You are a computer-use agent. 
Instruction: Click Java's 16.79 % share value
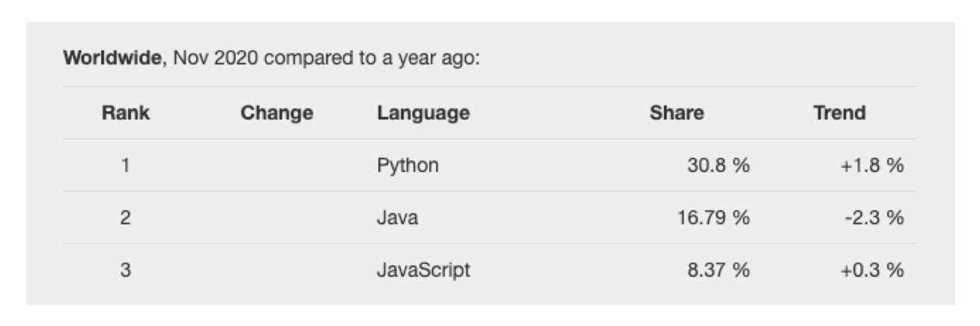click(x=711, y=218)
